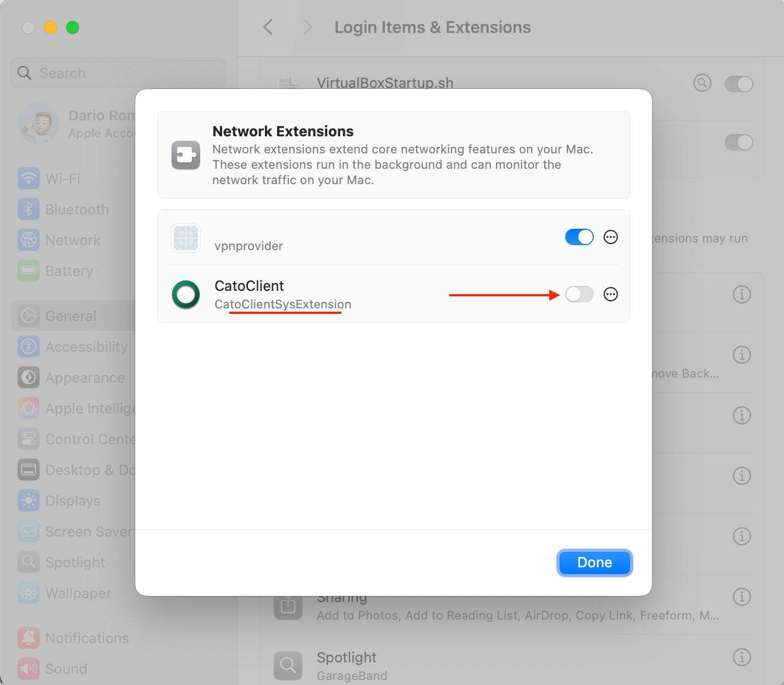Open more options for CatoClient
The image size is (784, 685).
[611, 294]
